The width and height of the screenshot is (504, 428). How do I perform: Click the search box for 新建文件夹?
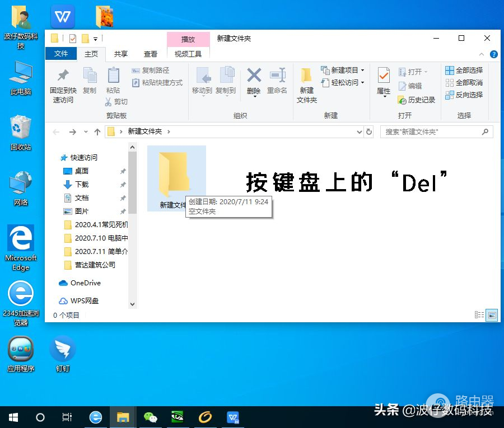(x=431, y=132)
